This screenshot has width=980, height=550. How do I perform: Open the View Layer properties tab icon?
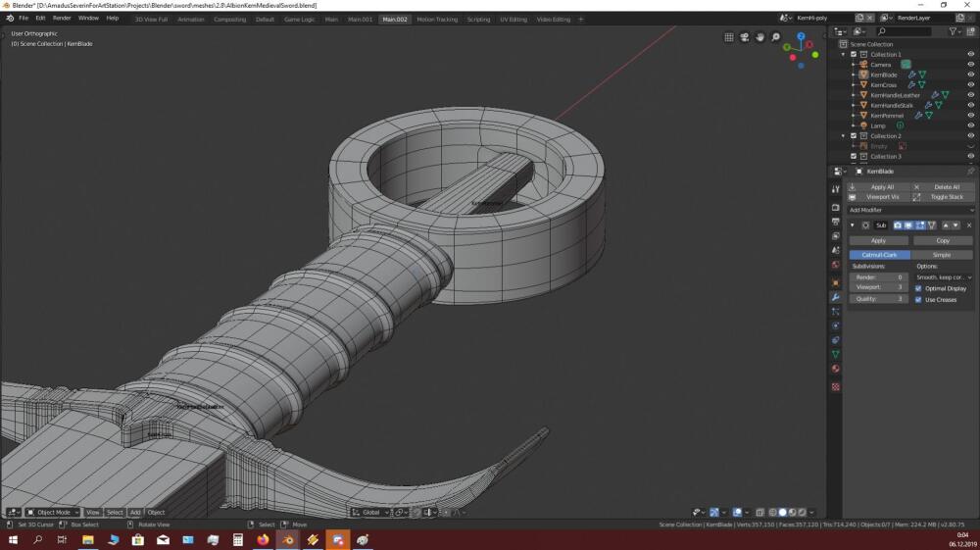[x=836, y=236]
